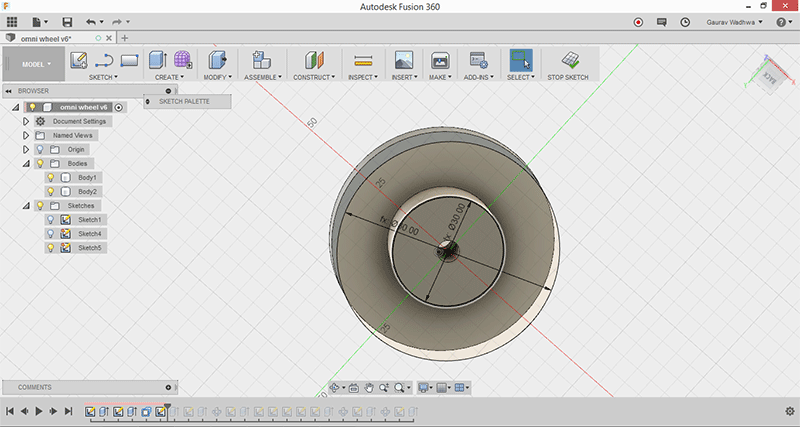The image size is (800, 427).
Task: Open the INSPECT menu
Action: (364, 77)
